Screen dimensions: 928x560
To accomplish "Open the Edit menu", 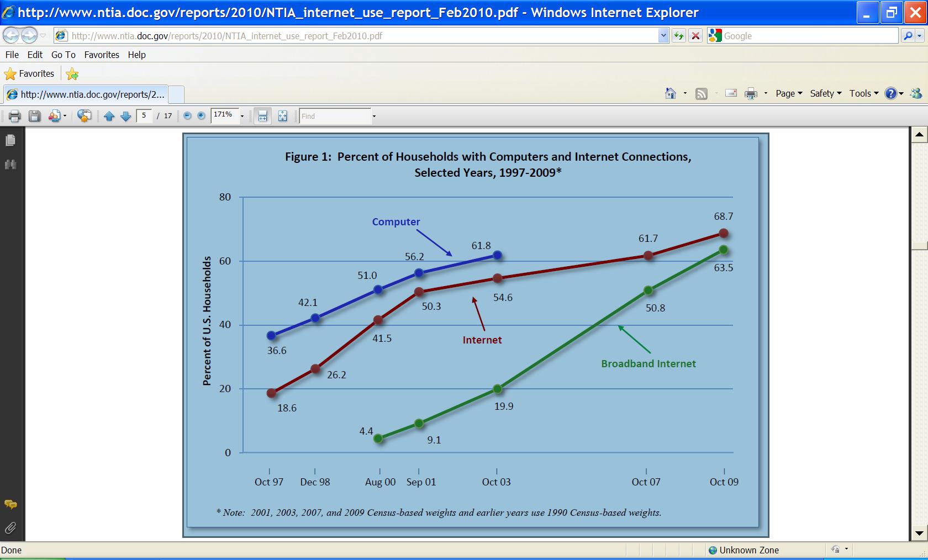I will [x=35, y=55].
